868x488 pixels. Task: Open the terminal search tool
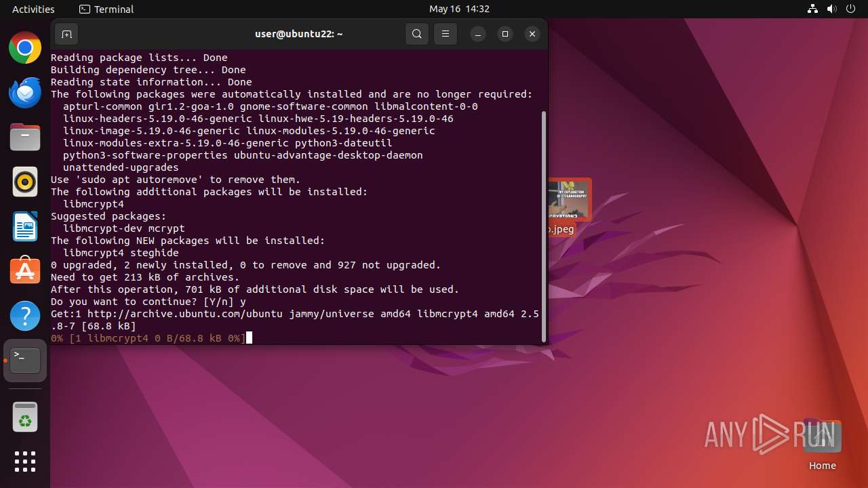417,34
